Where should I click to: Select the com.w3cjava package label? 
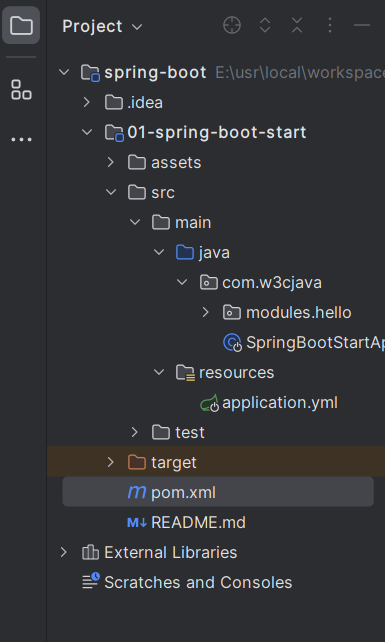tap(272, 283)
